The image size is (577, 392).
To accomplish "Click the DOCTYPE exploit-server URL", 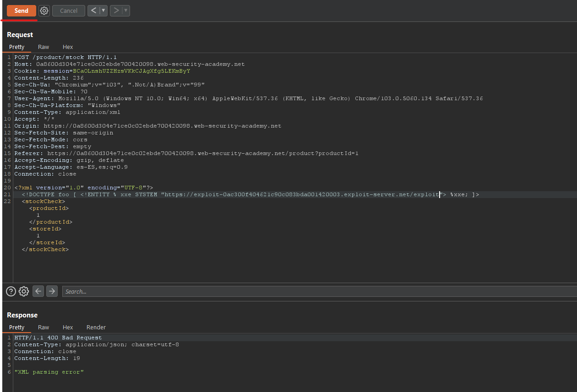I will (x=302, y=194).
